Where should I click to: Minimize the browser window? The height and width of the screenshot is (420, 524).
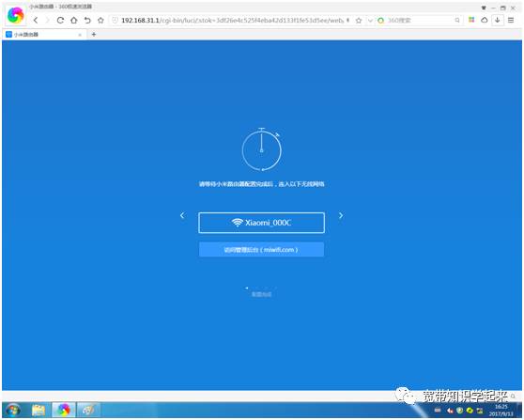click(493, 8)
